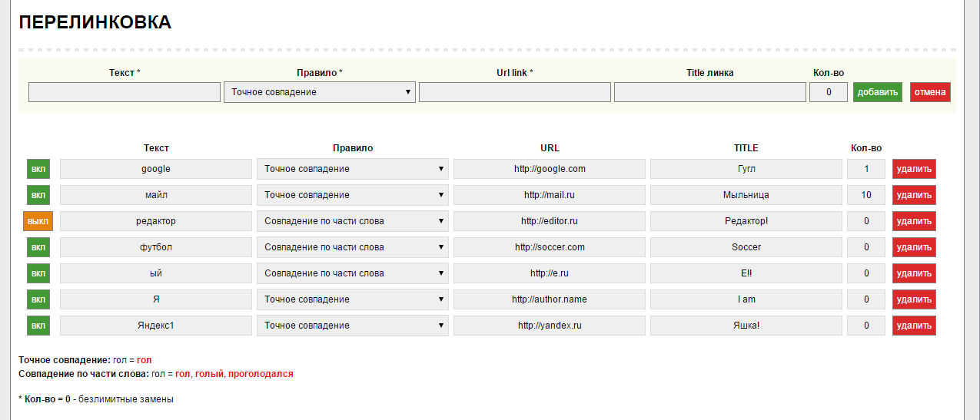Open the rule dropdown for ый row

click(353, 273)
